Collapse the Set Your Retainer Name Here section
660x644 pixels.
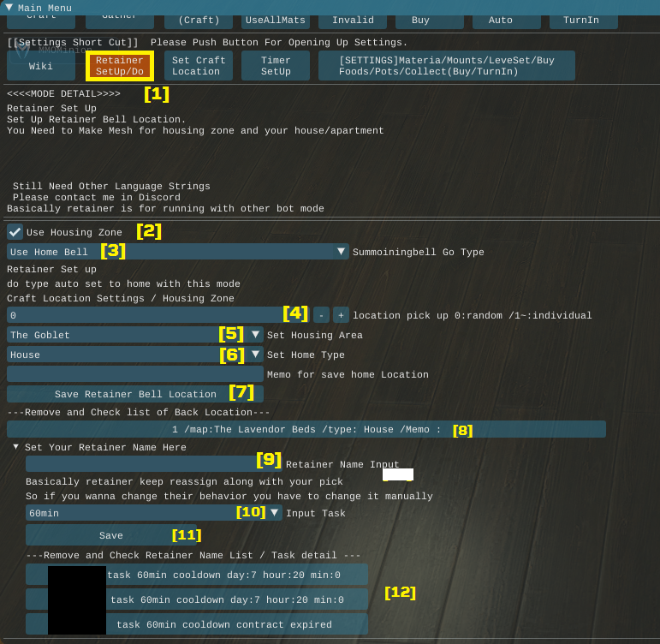(16, 447)
